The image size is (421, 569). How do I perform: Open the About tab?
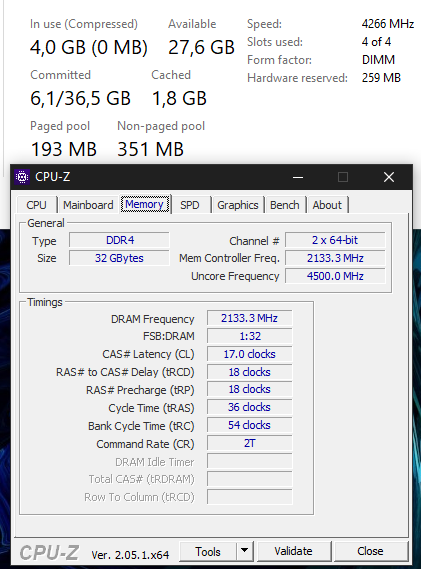click(327, 205)
